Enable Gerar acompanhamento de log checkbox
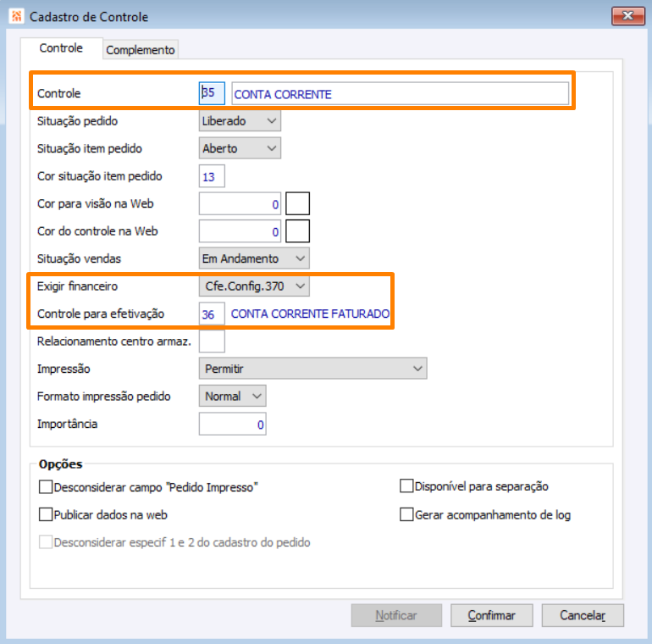The height and width of the screenshot is (644, 652). tap(406, 514)
